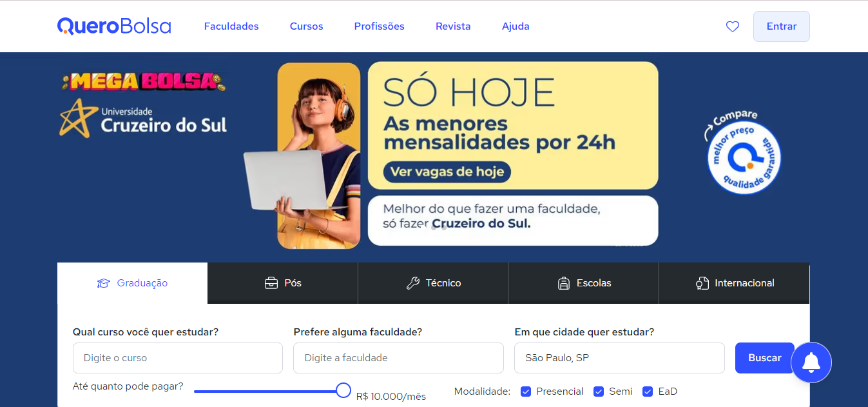
Task: Select the Graduação graduation cap icon
Action: [x=103, y=283]
